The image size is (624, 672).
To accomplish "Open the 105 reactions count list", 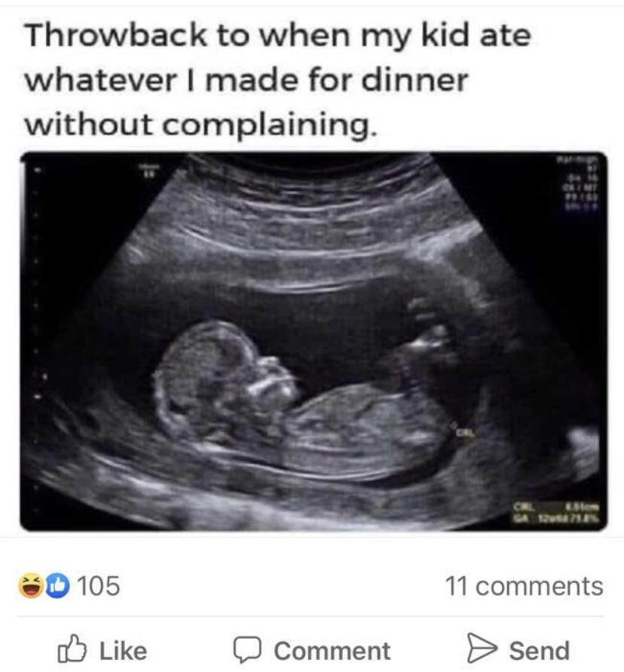I will pyautogui.click(x=99, y=586).
